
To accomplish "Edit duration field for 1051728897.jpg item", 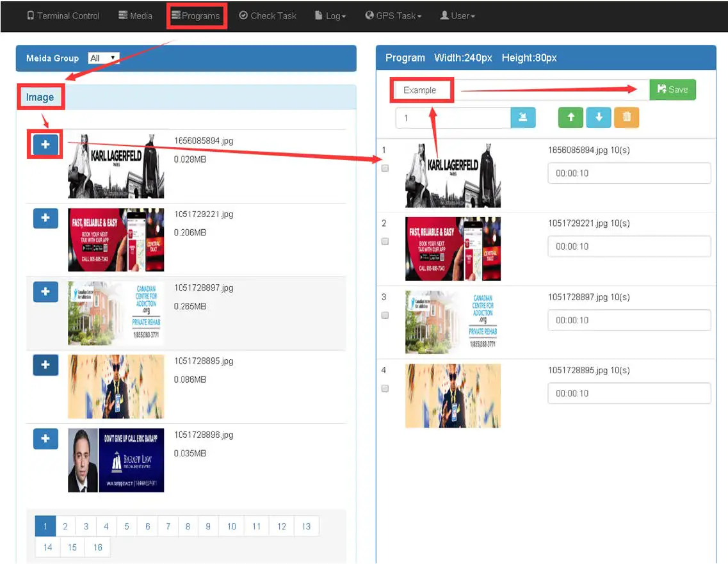I will click(x=629, y=320).
